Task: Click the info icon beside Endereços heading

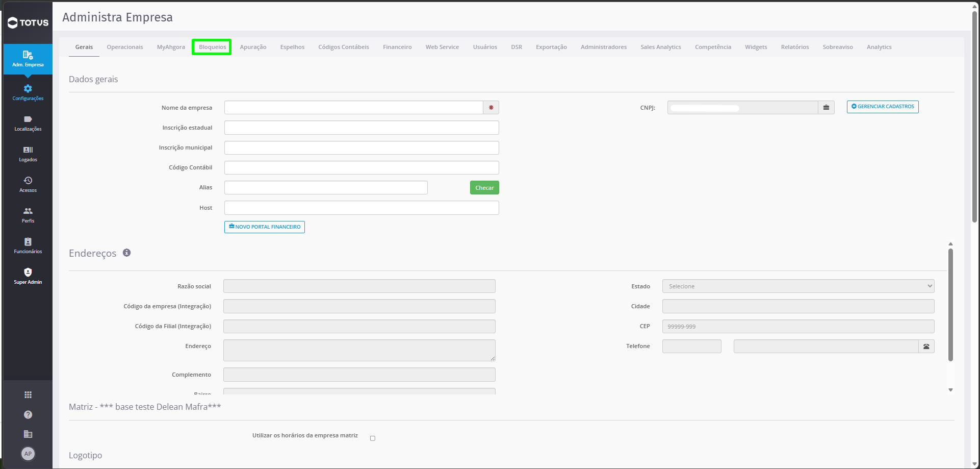Action: 127,253
